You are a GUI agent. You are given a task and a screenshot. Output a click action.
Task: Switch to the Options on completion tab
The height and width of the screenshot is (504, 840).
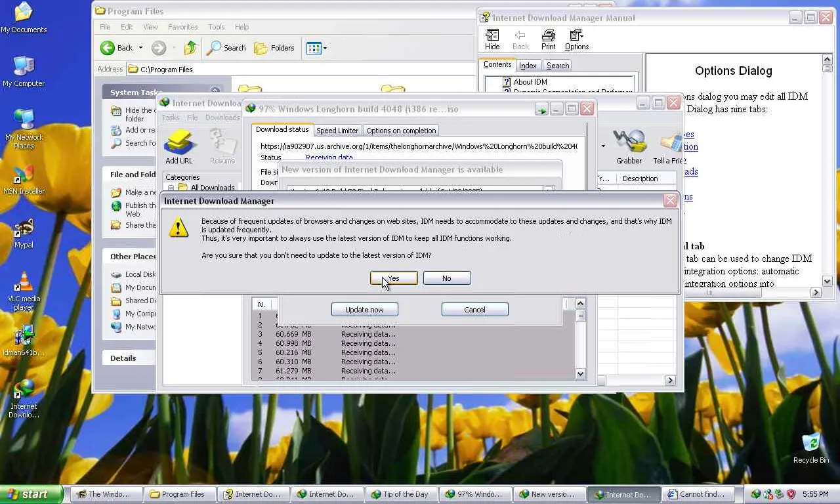coord(401,131)
